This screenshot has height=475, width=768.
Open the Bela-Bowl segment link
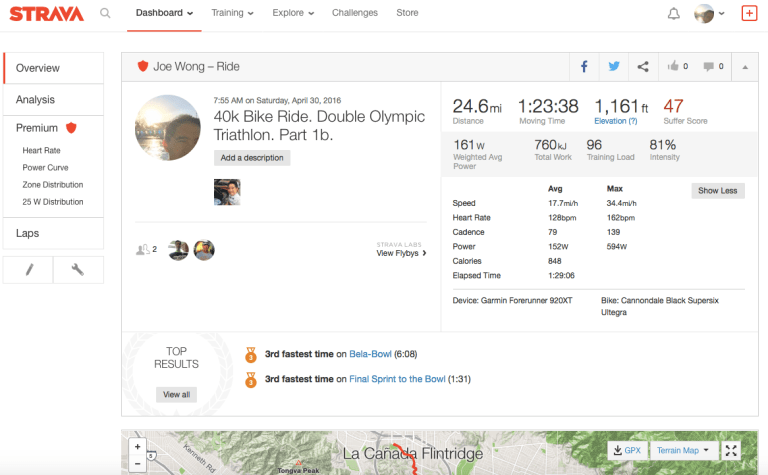click(x=370, y=354)
